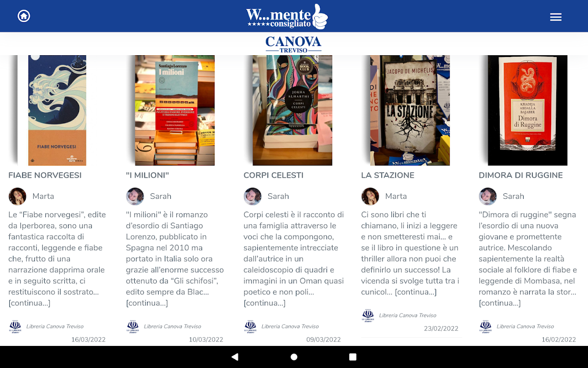Select Libreria Canova Treviso under Dimora di Ruggine
The width and height of the screenshot is (588, 368).
(525, 327)
